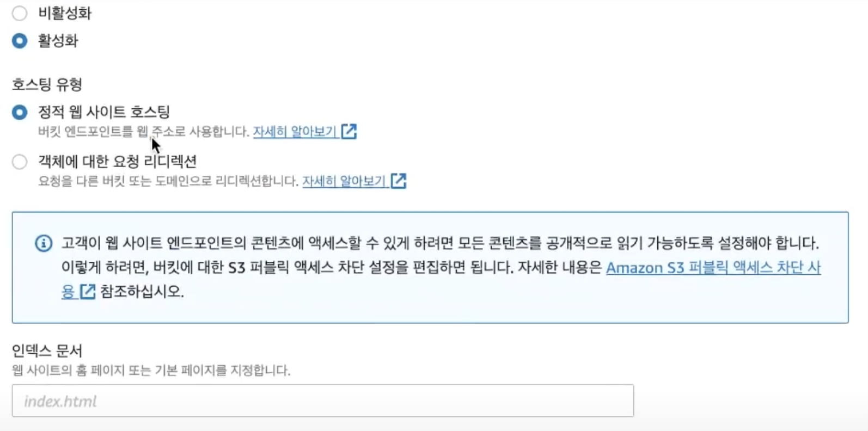Open 자세히 알아보기 link for request redirection
Screen dimensions: 868x431
point(344,181)
